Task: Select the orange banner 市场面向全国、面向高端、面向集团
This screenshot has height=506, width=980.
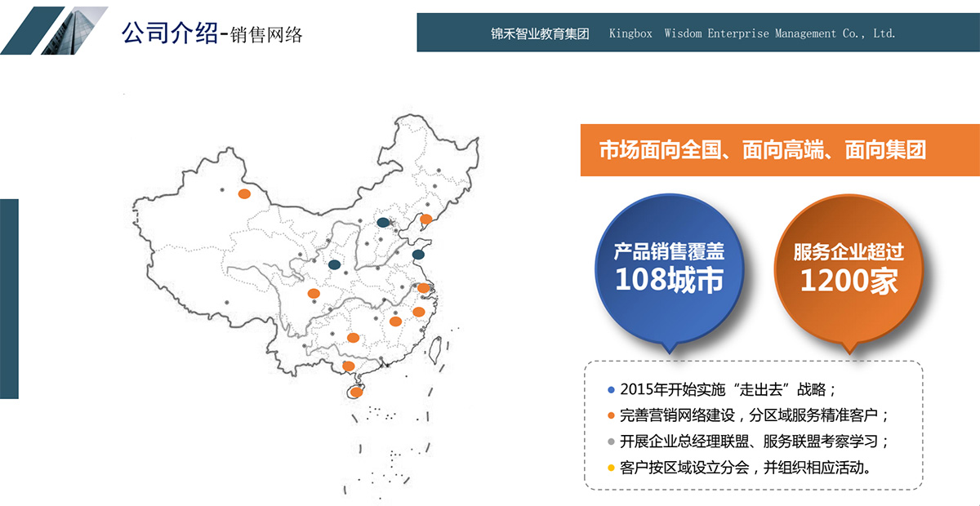Action: coord(780,150)
